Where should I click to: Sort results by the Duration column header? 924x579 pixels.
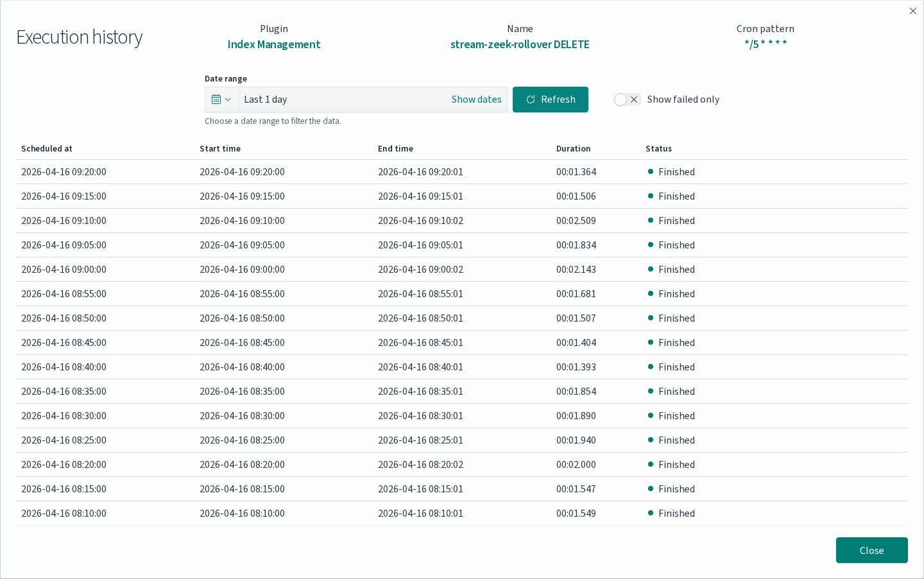pyautogui.click(x=573, y=148)
